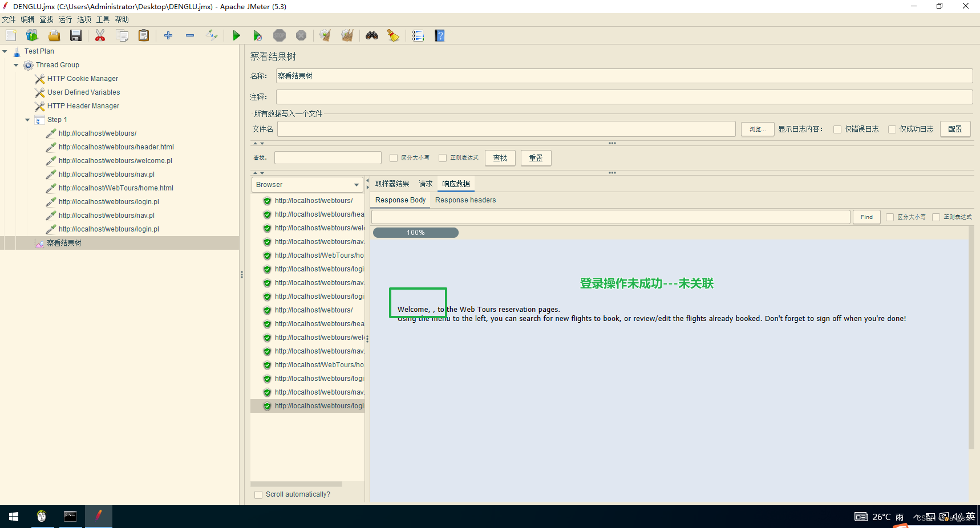Viewport: 980px width, 528px height.
Task: Open the command prompt taskbar icon
Action: tap(70, 517)
